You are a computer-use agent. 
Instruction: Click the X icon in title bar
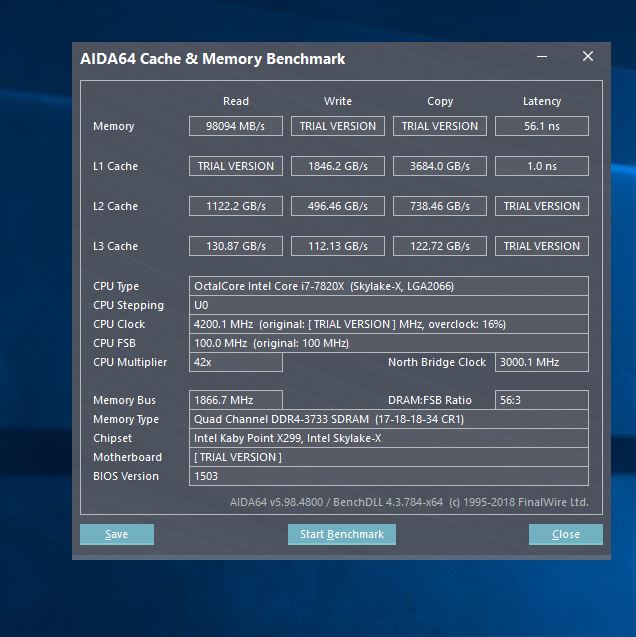pyautogui.click(x=588, y=56)
